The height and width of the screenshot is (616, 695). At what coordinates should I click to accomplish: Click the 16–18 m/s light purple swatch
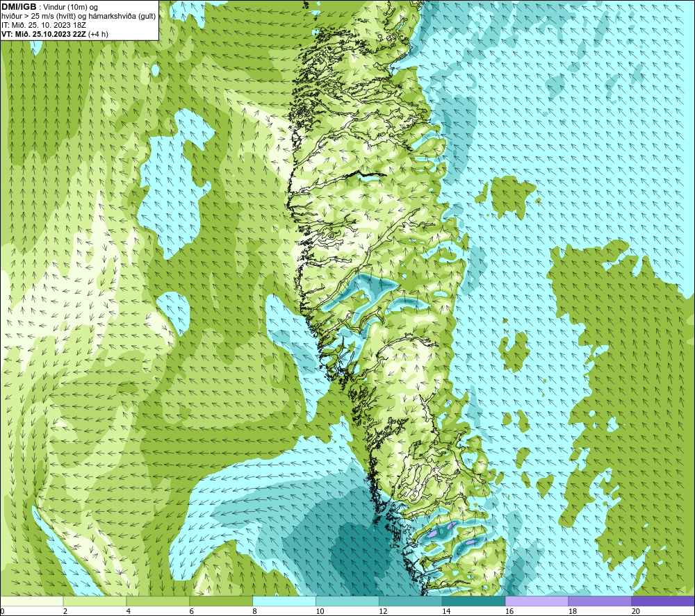pyautogui.click(x=537, y=601)
